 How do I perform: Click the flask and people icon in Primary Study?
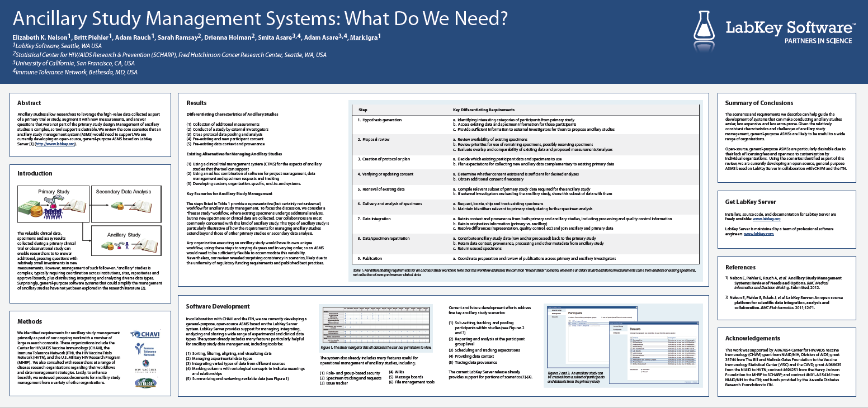click(54, 208)
